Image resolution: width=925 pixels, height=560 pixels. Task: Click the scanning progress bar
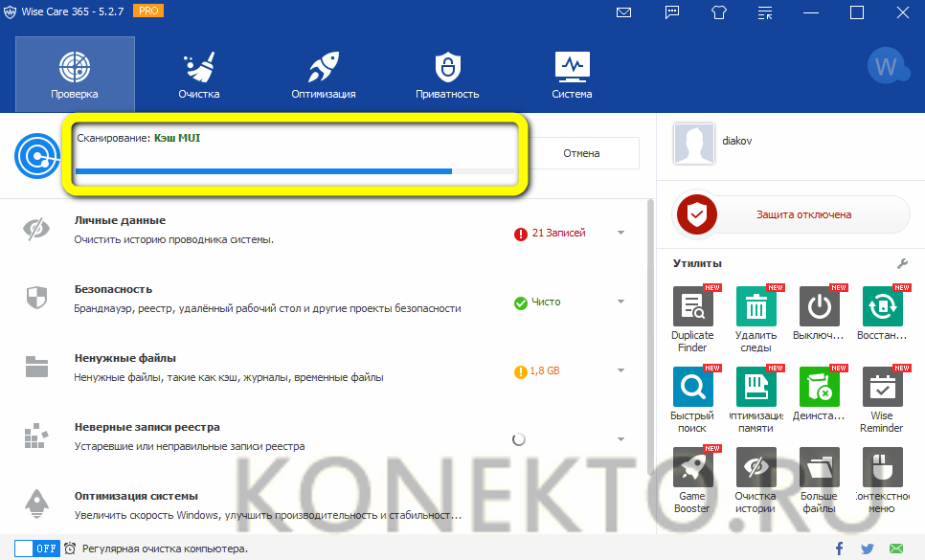coord(294,171)
